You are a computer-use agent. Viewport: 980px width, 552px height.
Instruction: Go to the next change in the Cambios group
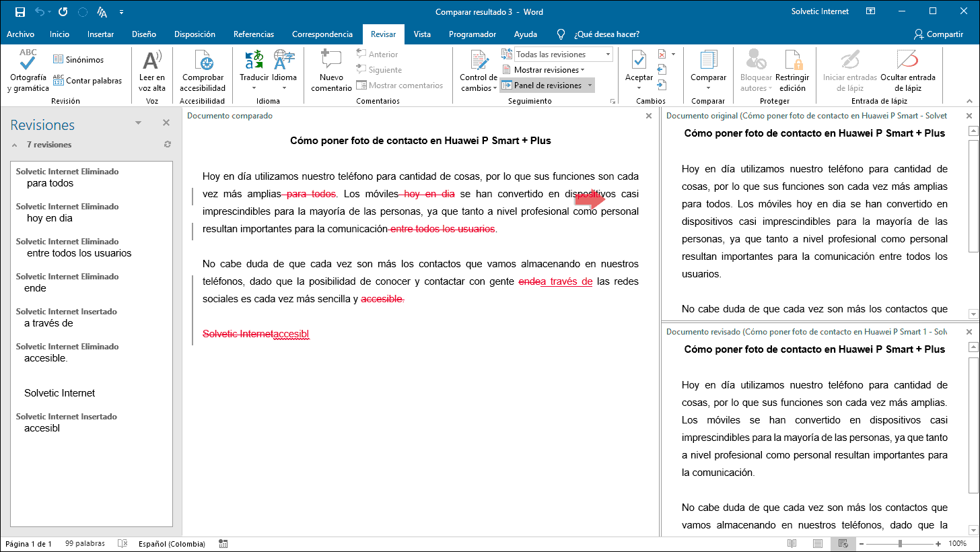(x=662, y=85)
